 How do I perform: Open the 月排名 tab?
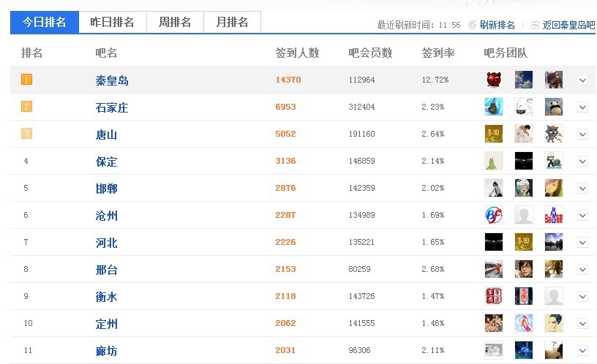[x=232, y=22]
